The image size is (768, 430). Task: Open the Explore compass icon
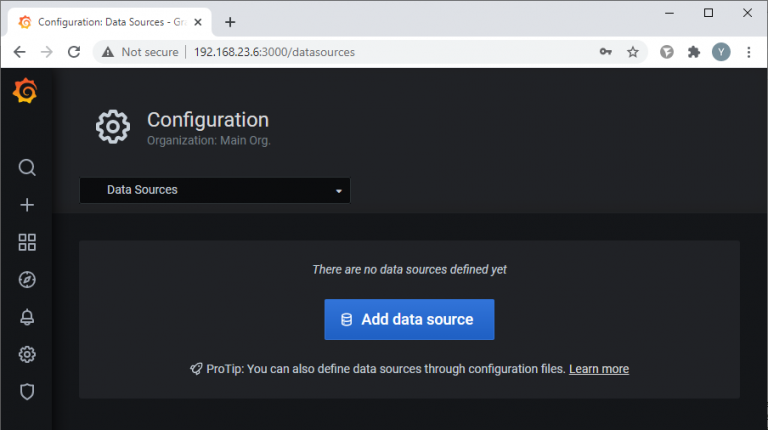click(27, 280)
